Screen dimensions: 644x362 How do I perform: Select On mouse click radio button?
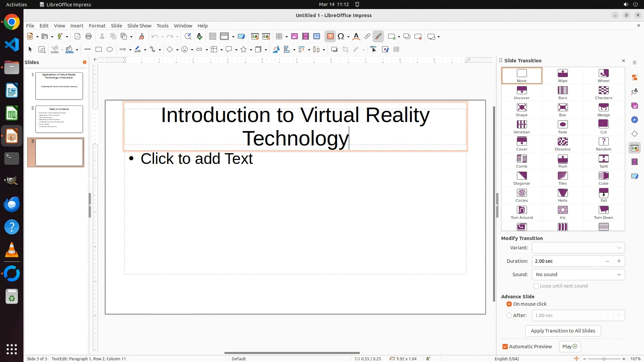click(509, 304)
